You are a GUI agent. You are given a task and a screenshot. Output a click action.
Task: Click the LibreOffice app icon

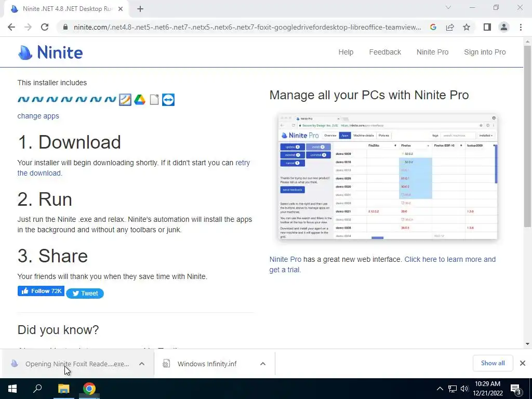pyautogui.click(x=154, y=100)
